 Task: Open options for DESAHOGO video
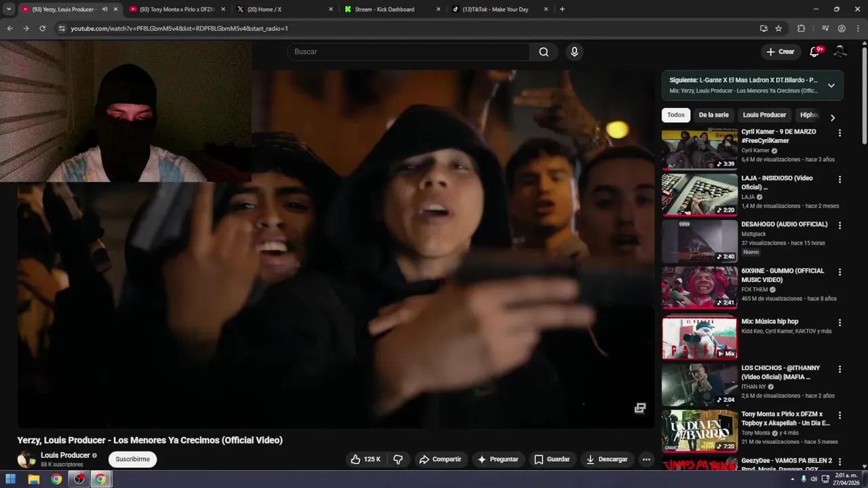point(840,226)
